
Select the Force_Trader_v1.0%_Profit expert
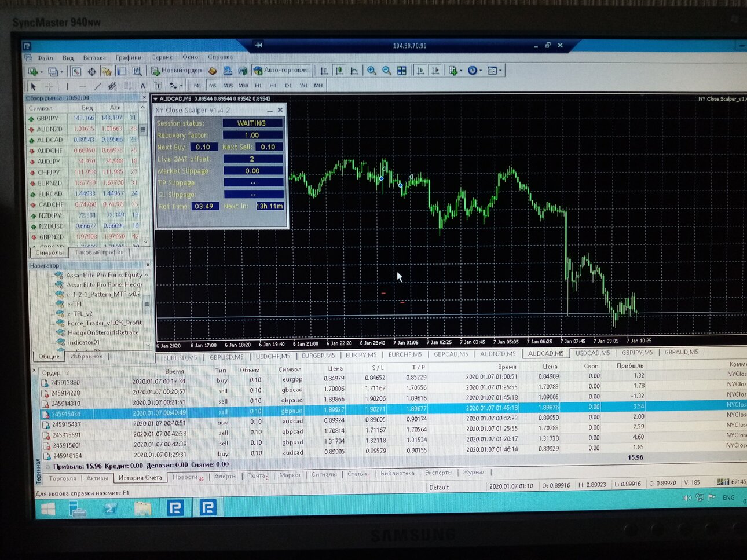104,323
